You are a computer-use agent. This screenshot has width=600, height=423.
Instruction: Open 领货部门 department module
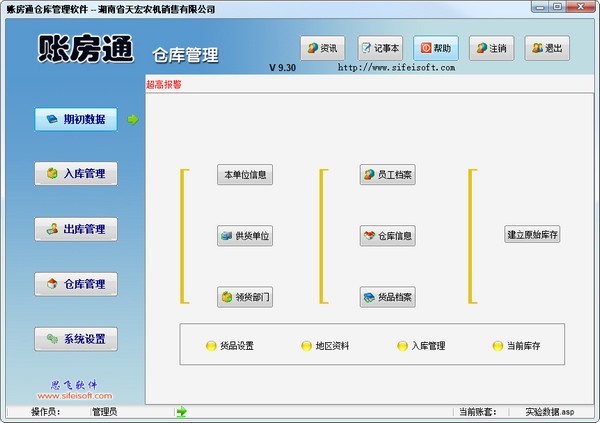coord(245,297)
